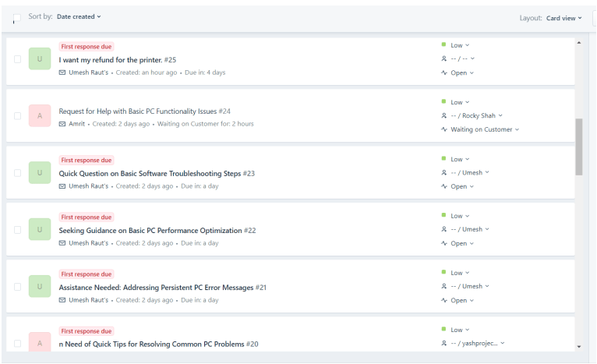This screenshot has height=364, width=597.
Task: Click the avatar icon for ticket #21
Action: pyautogui.click(x=40, y=287)
